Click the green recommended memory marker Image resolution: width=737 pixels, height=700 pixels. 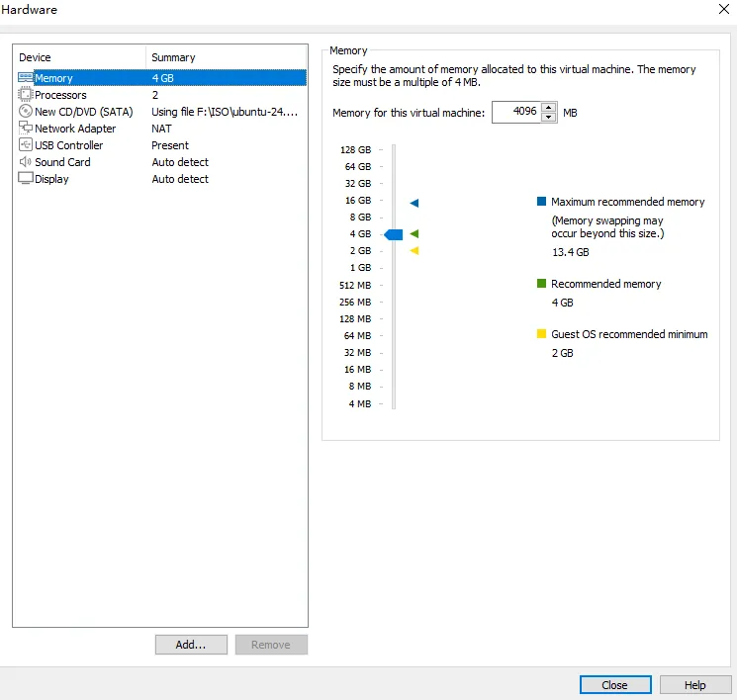415,233
